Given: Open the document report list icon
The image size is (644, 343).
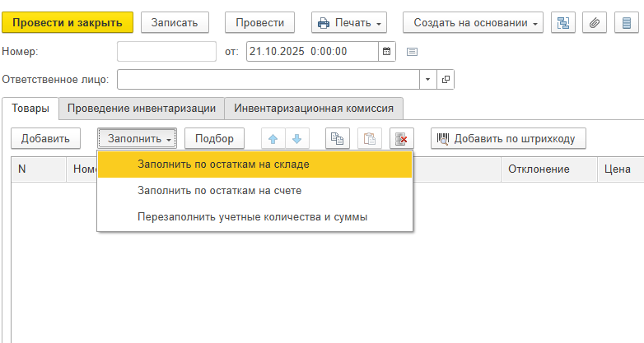Looking at the screenshot, I should (627, 23).
